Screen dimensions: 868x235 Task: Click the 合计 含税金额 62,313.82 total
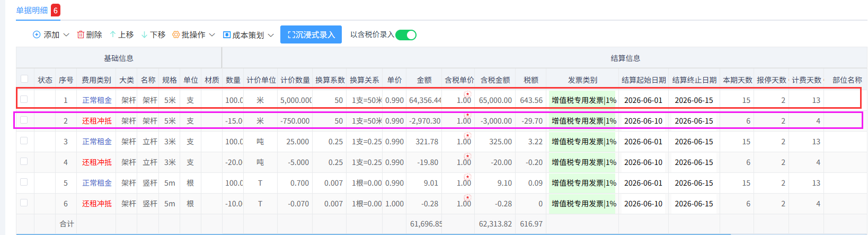pyautogui.click(x=495, y=224)
